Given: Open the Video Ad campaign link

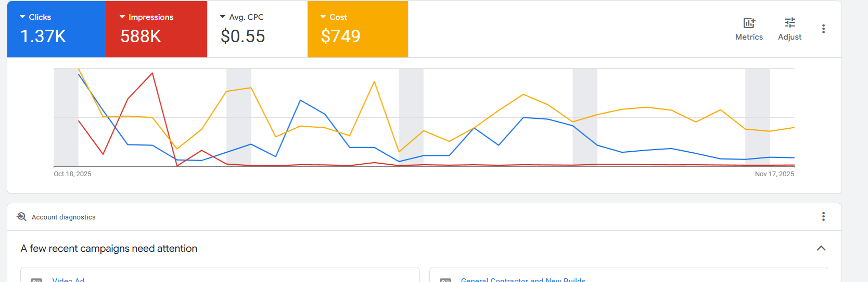Looking at the screenshot, I should tap(68, 279).
